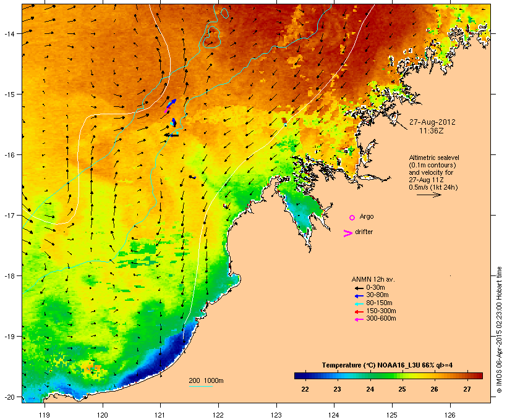This screenshot has width=507, height=420.
Task: Click the '0-30m' depth label
Action: 375,288
